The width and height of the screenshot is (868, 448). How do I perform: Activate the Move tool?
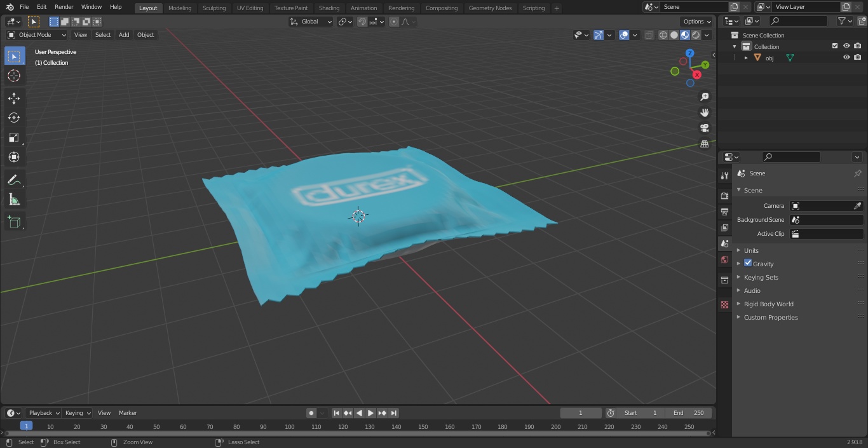tap(14, 98)
